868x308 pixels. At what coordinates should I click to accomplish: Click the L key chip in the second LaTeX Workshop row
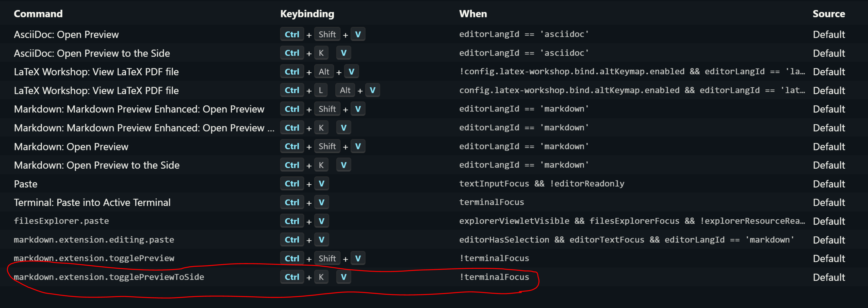pos(321,90)
